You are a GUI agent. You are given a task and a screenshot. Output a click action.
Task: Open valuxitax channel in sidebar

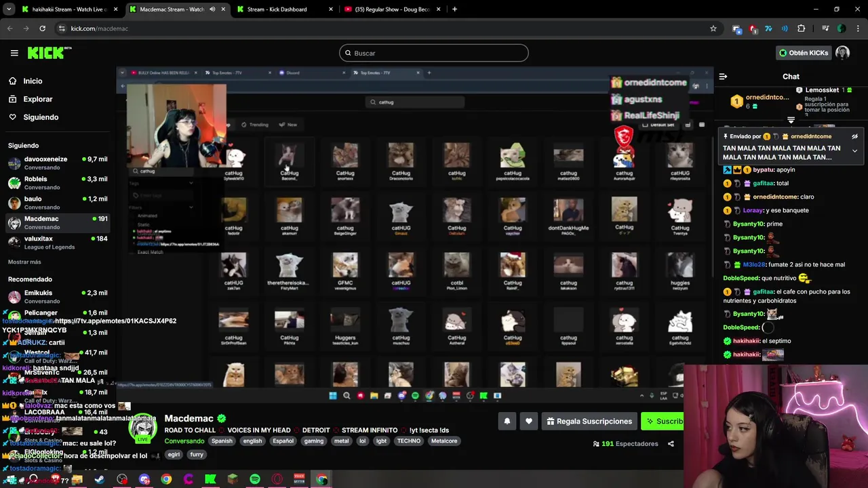coord(57,243)
